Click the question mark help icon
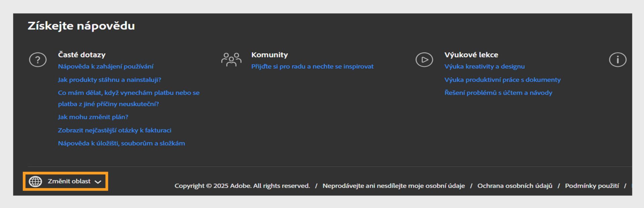The image size is (644, 208). point(38,60)
